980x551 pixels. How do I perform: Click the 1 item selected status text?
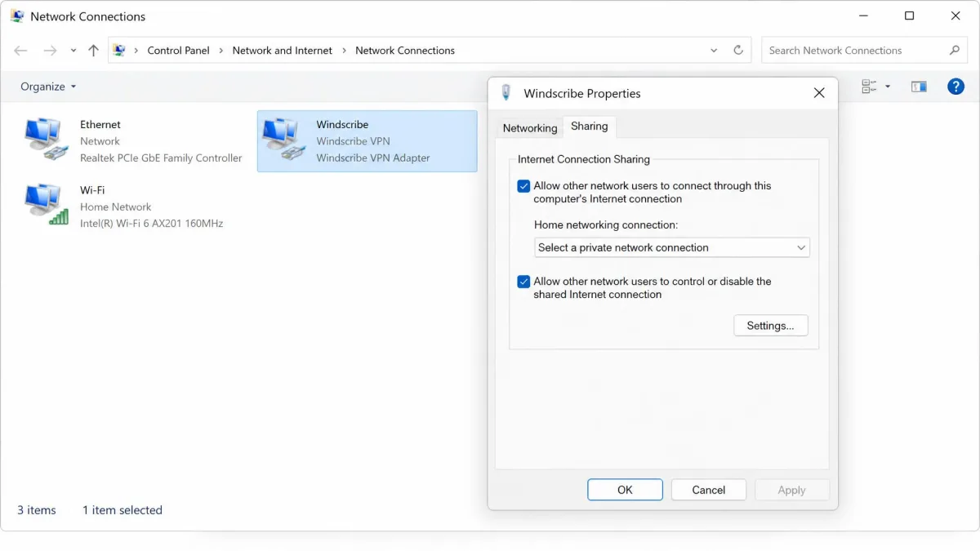(x=122, y=510)
